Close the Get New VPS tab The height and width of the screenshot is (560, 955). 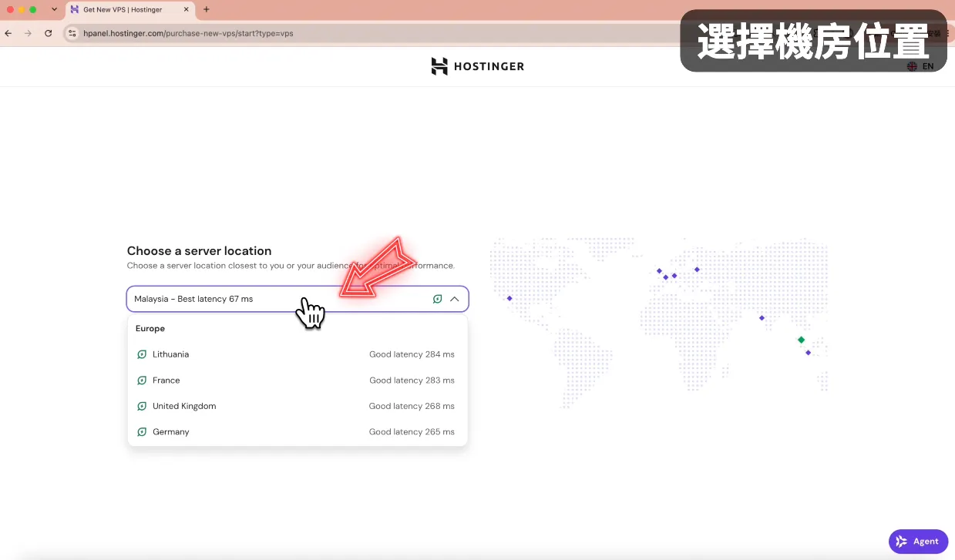(x=186, y=10)
